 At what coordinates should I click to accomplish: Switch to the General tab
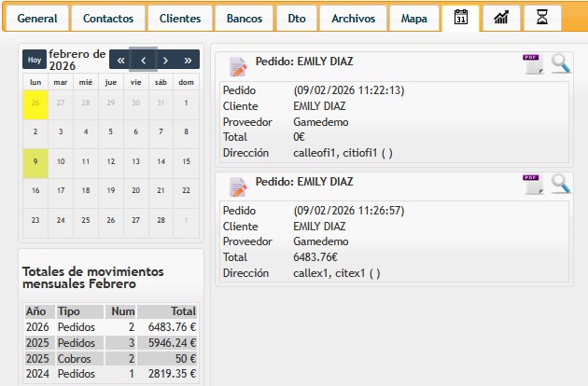click(x=37, y=18)
